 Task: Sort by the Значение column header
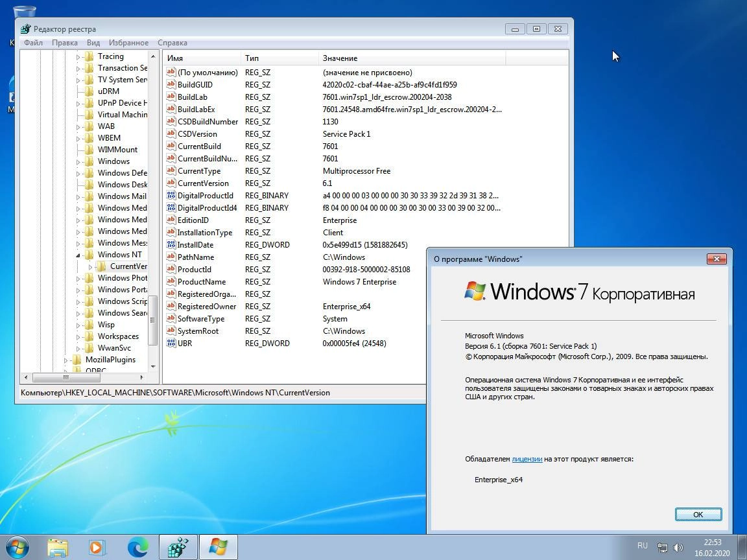(412, 58)
